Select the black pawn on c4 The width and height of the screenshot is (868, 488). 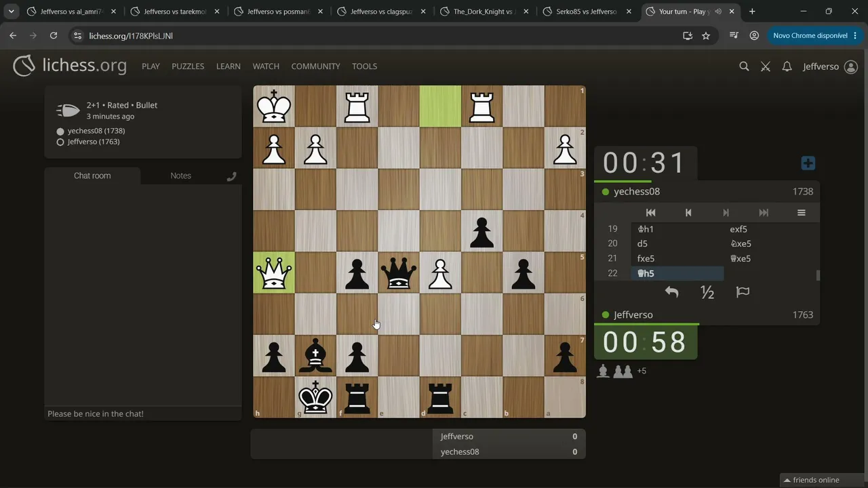[481, 231]
